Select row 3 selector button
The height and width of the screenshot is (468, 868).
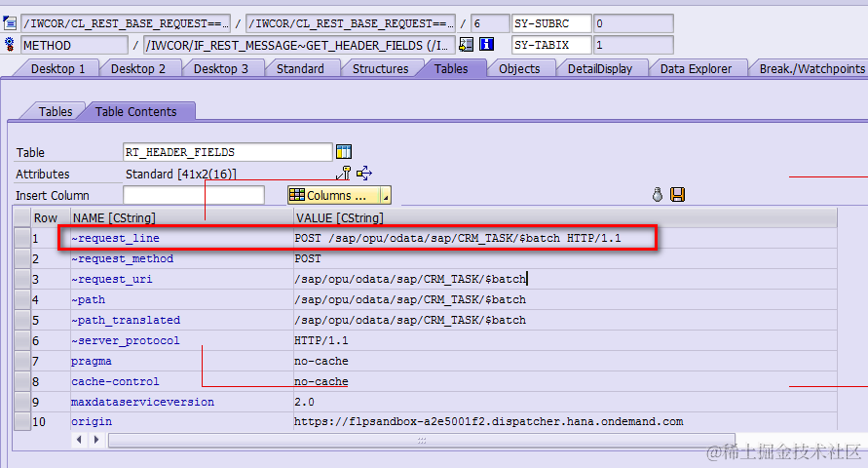[22, 279]
